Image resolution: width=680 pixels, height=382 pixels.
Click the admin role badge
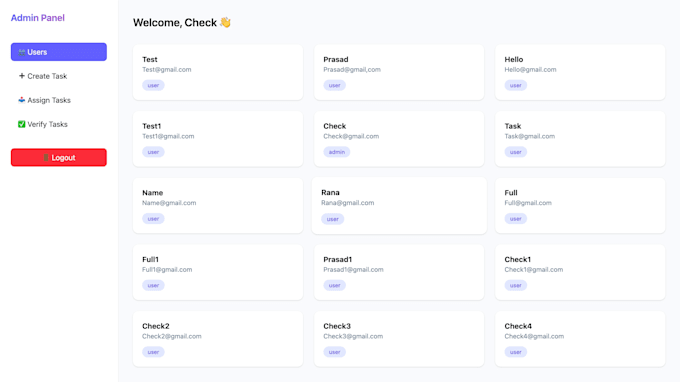[x=337, y=152]
